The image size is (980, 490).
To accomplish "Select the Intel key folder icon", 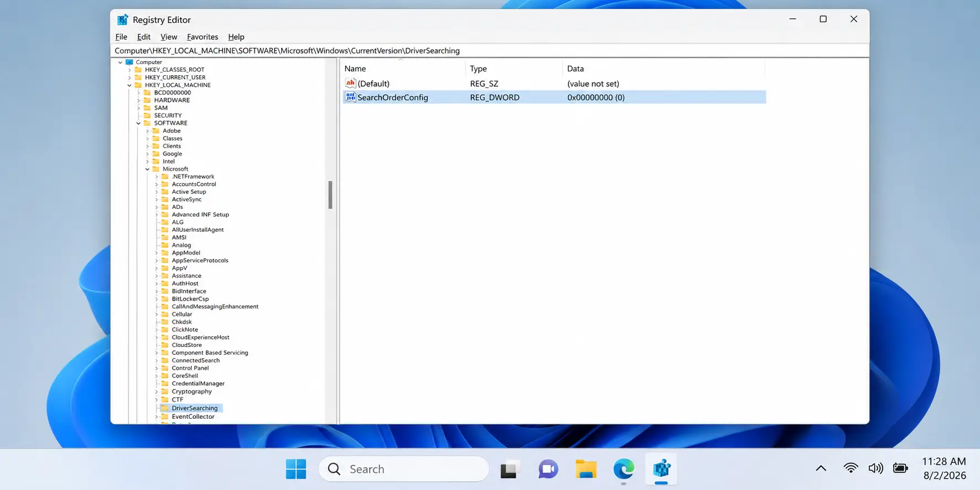I will (x=156, y=161).
